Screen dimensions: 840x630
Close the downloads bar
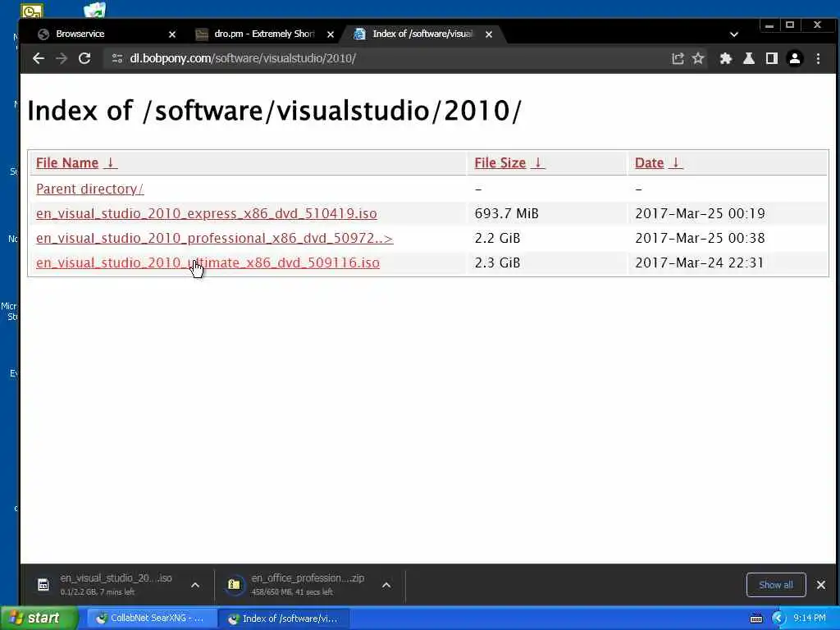pos(820,585)
